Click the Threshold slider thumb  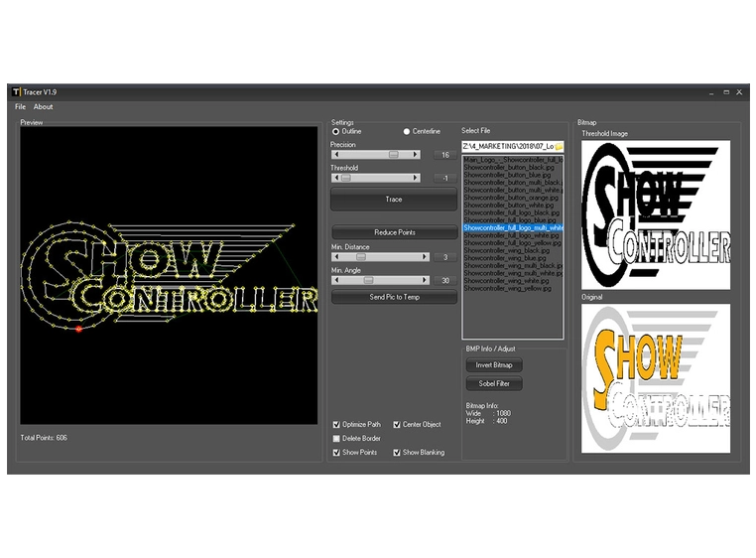[345, 178]
